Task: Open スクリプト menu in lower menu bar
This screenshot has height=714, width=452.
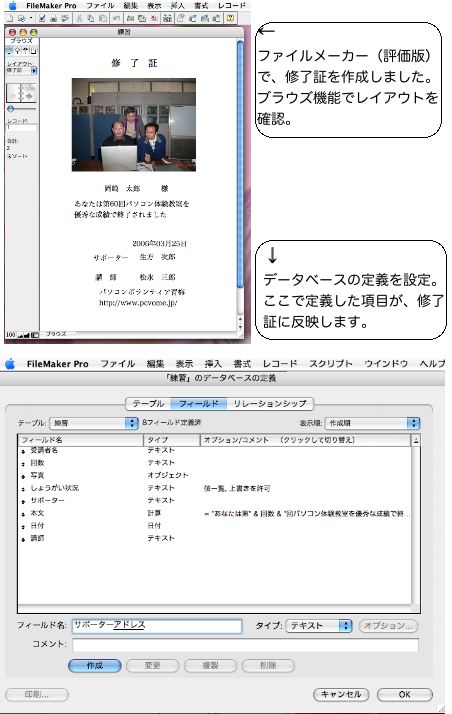Action: (331, 363)
